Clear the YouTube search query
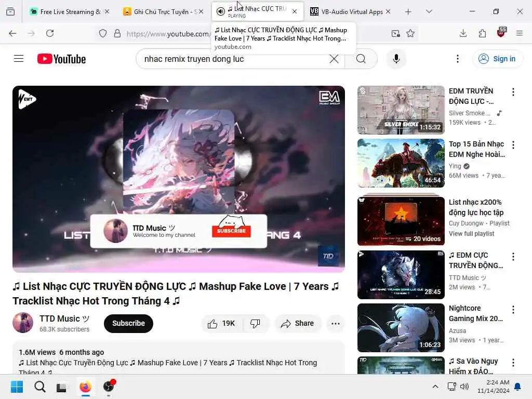The height and width of the screenshot is (399, 532). (334, 59)
